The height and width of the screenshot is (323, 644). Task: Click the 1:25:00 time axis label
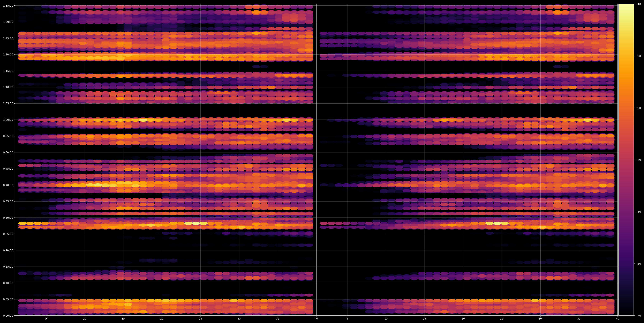click(8, 38)
